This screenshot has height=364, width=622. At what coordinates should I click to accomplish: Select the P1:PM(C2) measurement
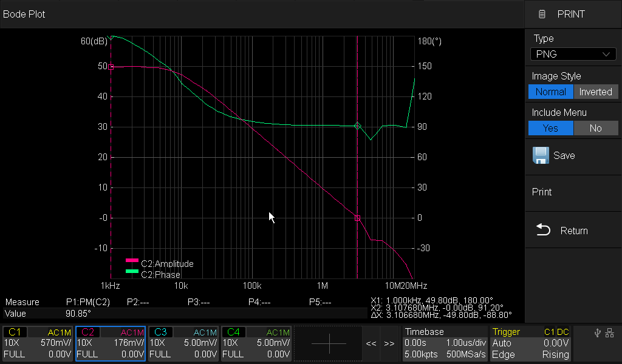(87, 302)
